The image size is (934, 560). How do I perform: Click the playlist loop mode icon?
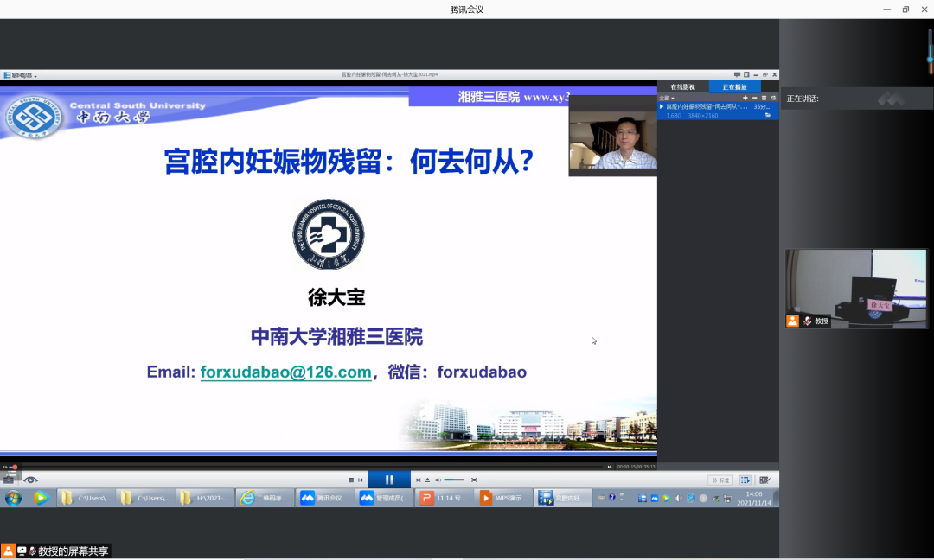(773, 98)
